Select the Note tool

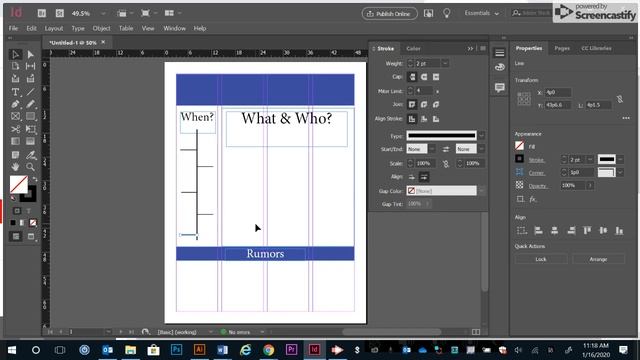[16, 155]
